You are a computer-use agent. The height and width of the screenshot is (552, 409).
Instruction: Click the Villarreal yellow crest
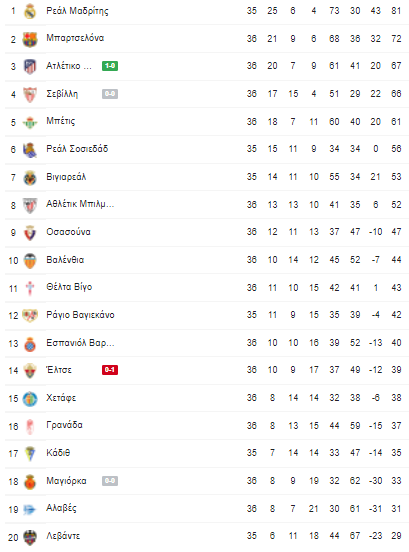(30, 177)
